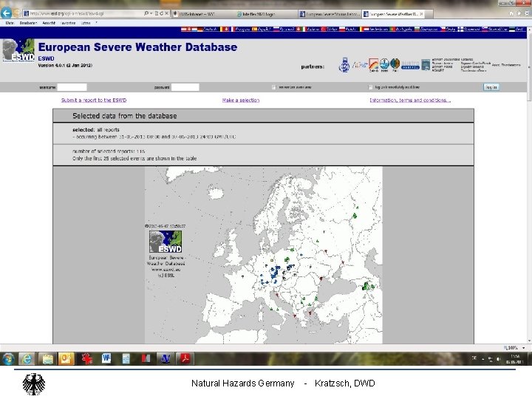Open the Extras menu
The width and height of the screenshot is (532, 399).
coord(86,23)
